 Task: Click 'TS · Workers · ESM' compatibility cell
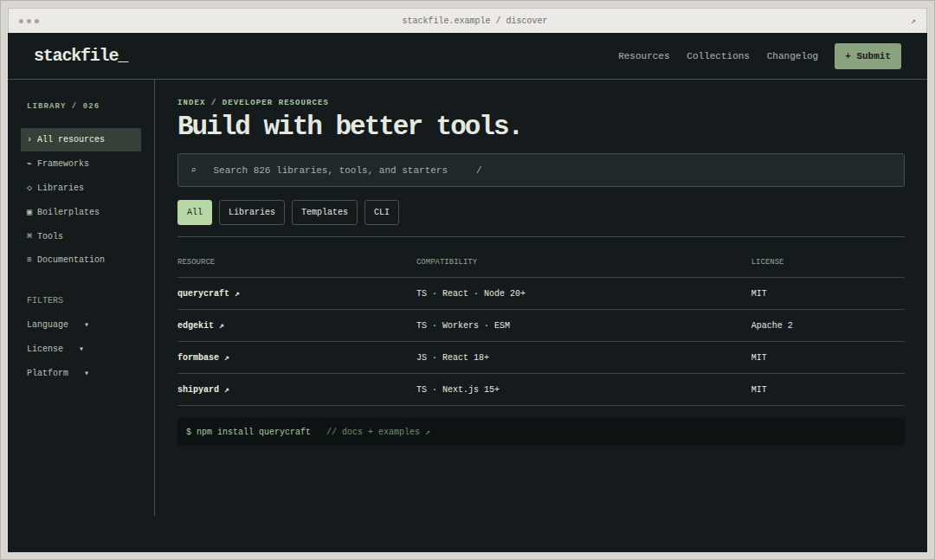[x=462, y=325]
